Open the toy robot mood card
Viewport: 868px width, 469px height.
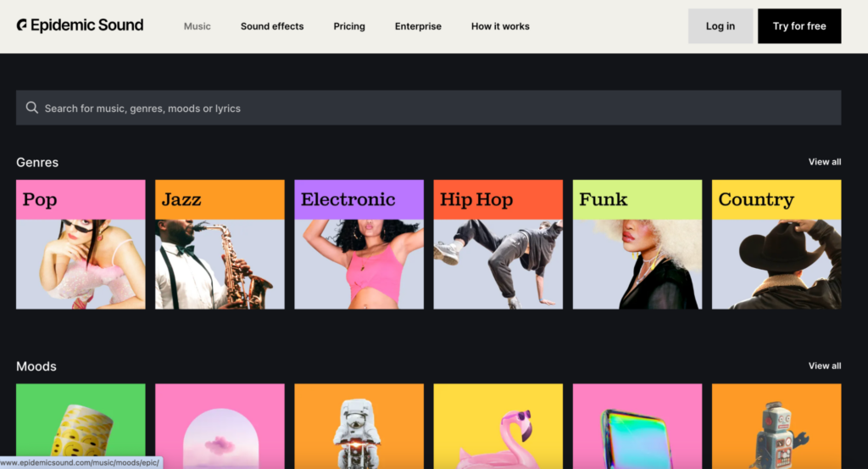tap(776, 427)
